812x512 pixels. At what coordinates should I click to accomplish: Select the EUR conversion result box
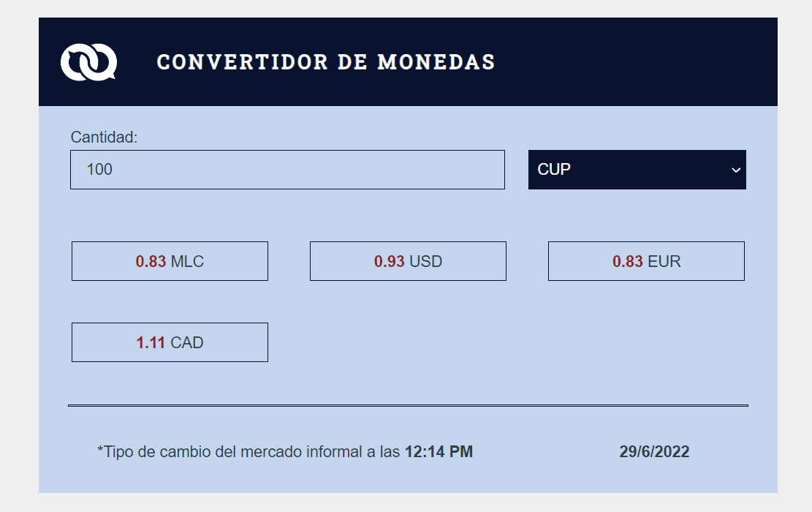(646, 261)
